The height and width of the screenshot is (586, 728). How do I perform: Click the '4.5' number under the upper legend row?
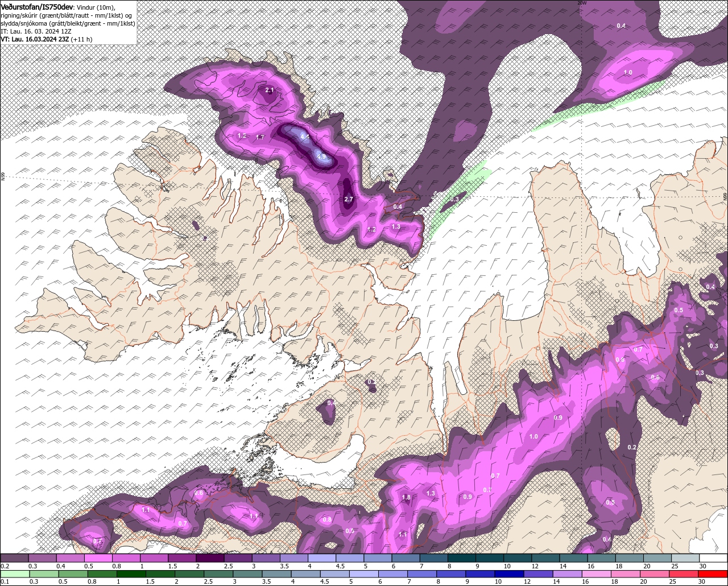coord(340,566)
